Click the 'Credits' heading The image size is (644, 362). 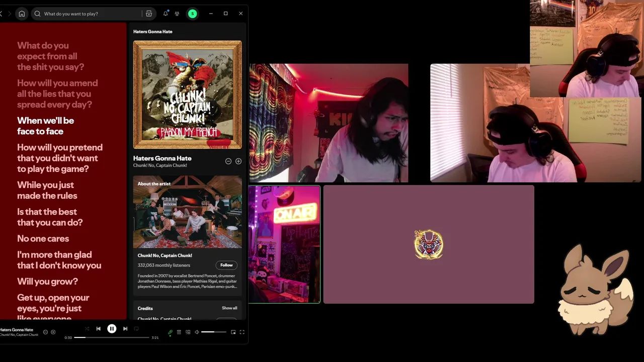(145, 308)
